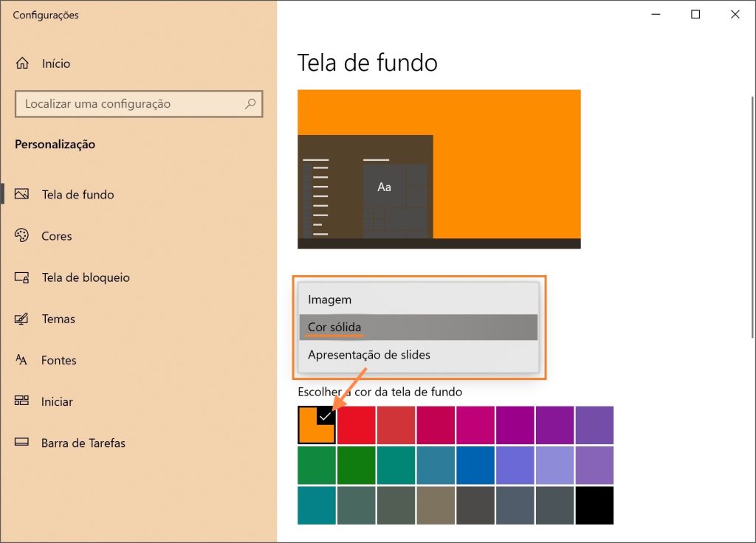Select the blue color swatch
Viewport: 756px width, 543px height.
(475, 466)
